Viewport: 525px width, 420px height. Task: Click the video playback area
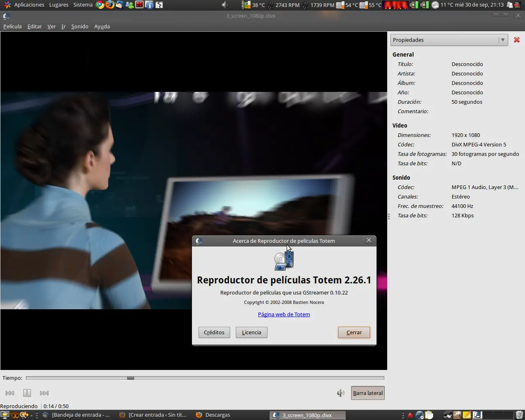(194, 201)
